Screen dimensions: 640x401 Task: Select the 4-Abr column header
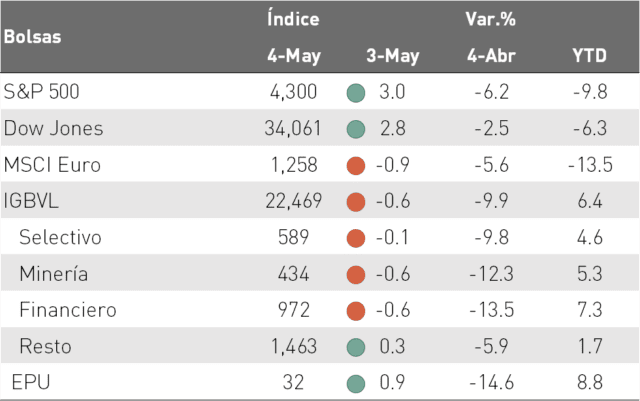(491, 56)
